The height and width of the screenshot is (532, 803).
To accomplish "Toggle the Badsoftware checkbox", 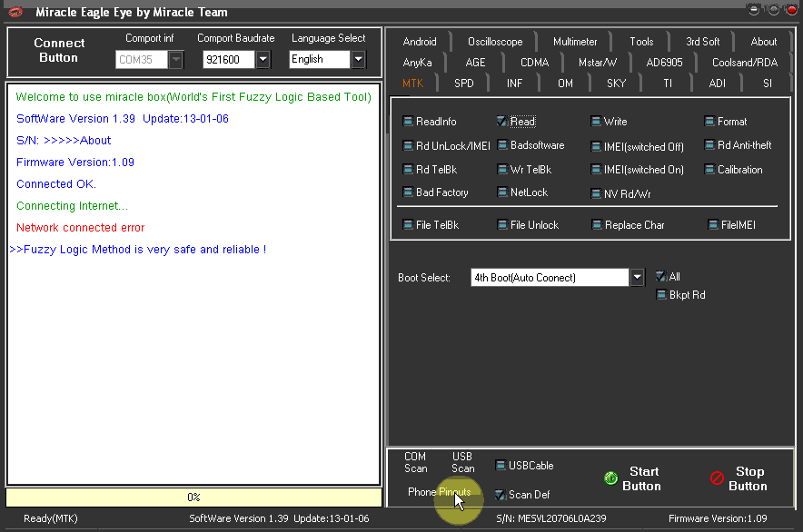I will click(501, 145).
